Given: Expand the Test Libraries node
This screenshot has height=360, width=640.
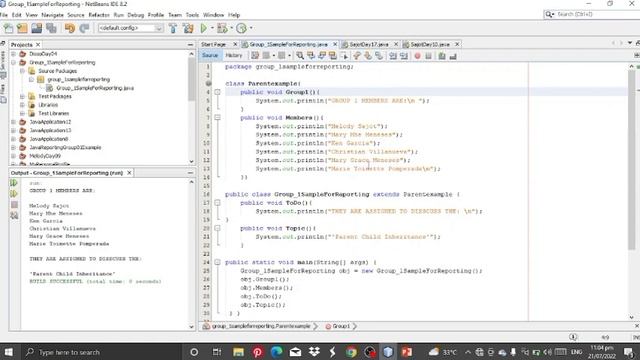Looking at the screenshot, I should click(x=22, y=113).
